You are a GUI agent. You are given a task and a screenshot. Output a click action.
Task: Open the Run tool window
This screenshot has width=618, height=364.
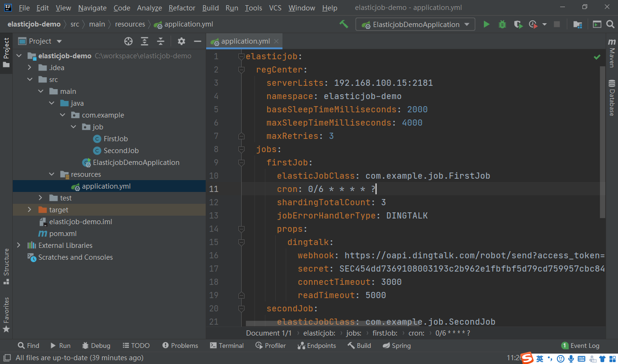coord(60,346)
